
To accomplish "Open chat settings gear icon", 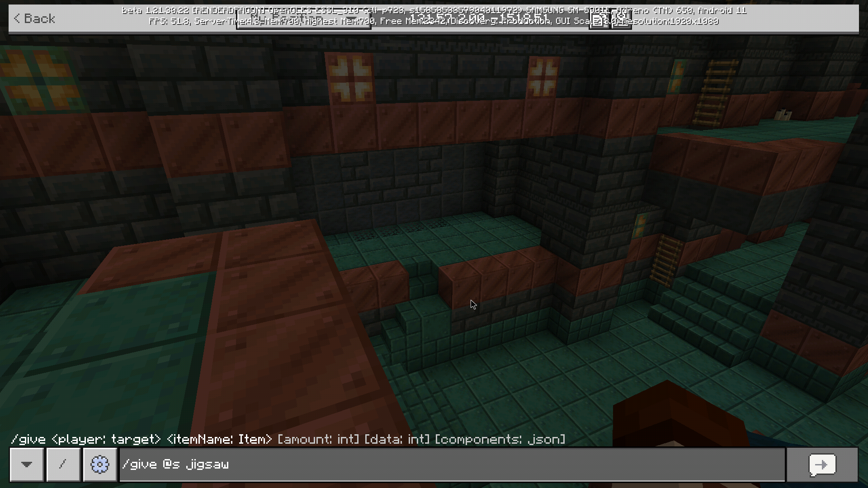I will tap(100, 465).
